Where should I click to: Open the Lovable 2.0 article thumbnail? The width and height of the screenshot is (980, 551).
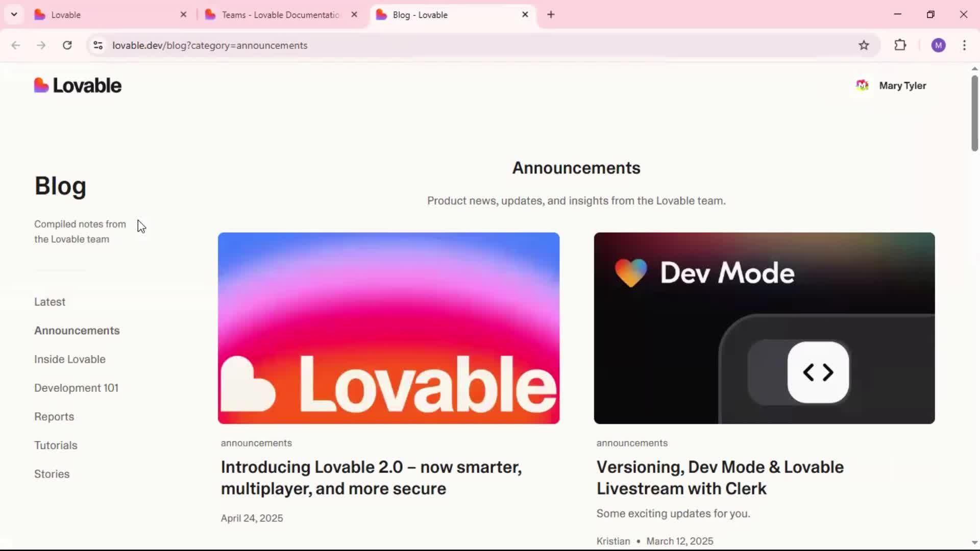tap(388, 328)
